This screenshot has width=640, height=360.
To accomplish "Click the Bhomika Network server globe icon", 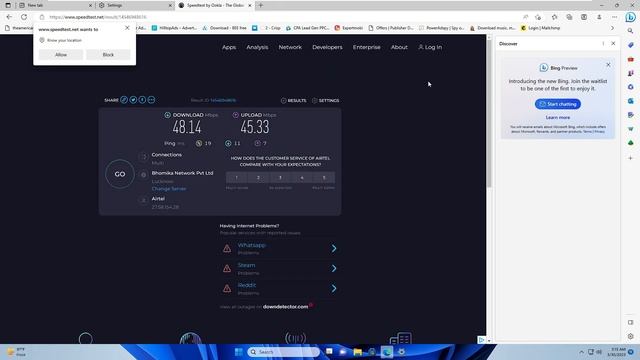I will click(x=143, y=175).
